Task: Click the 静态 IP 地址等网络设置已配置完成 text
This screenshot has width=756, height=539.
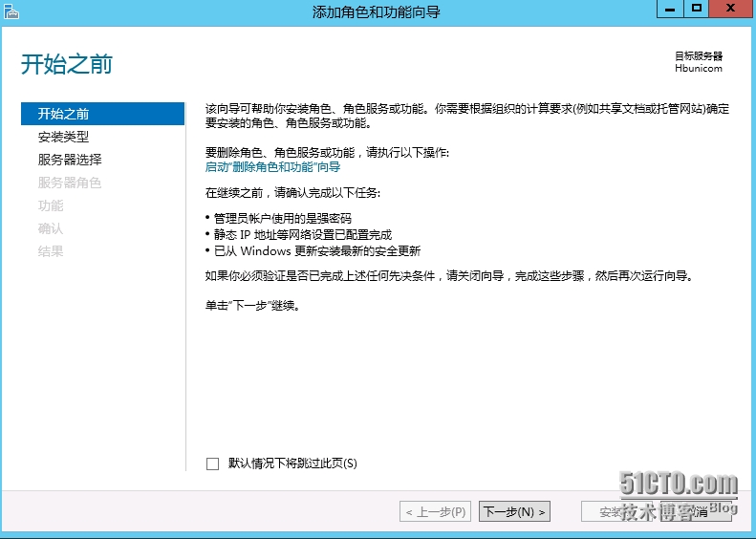Action: (303, 235)
